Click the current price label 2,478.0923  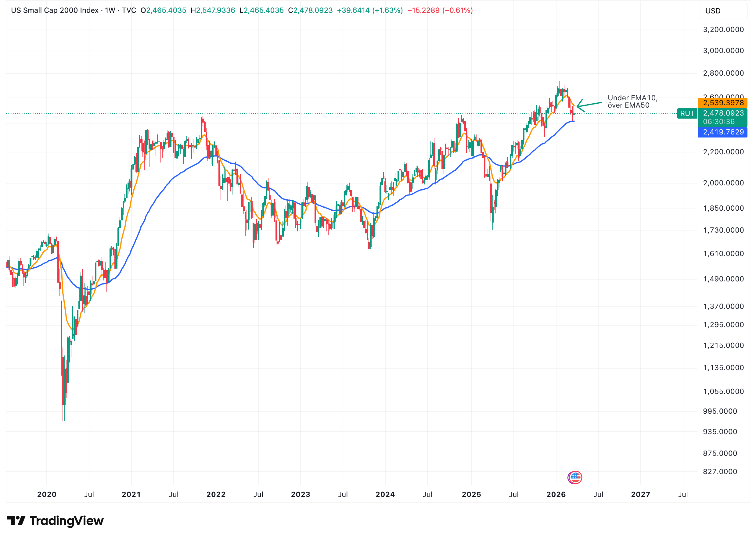pyautogui.click(x=723, y=113)
